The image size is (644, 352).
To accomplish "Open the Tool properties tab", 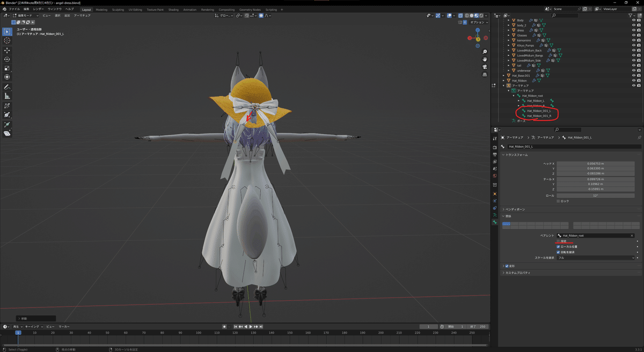I will pos(495,138).
